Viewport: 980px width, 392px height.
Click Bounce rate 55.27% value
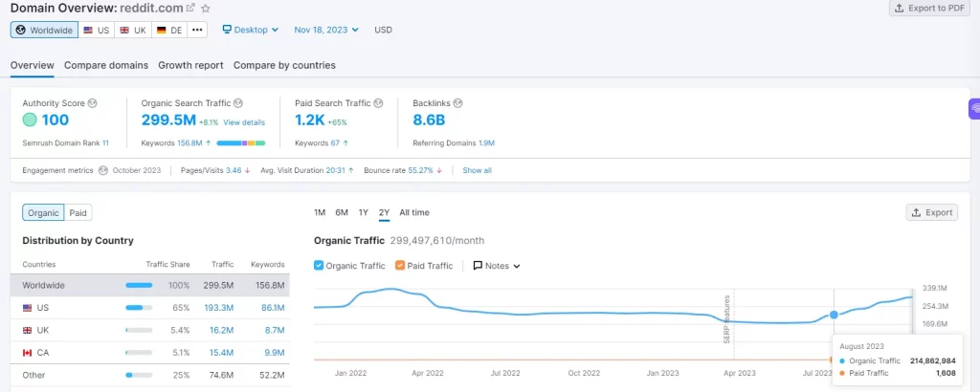(x=421, y=170)
